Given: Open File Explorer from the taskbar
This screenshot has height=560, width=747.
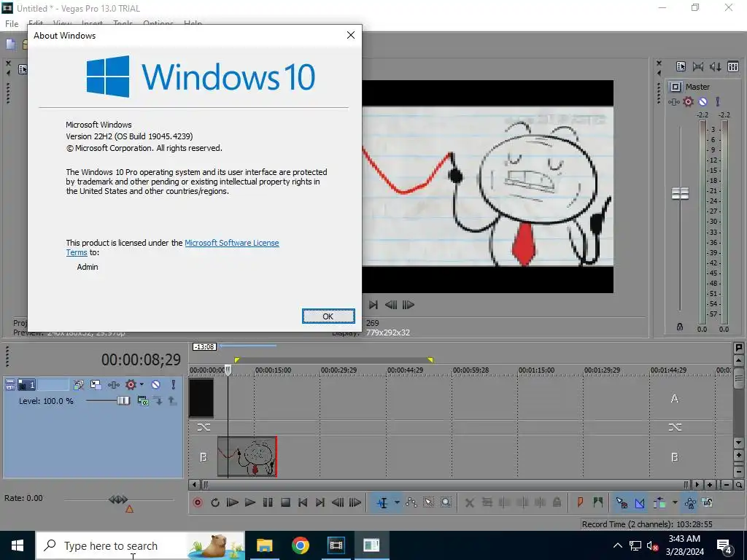Looking at the screenshot, I should (x=264, y=545).
